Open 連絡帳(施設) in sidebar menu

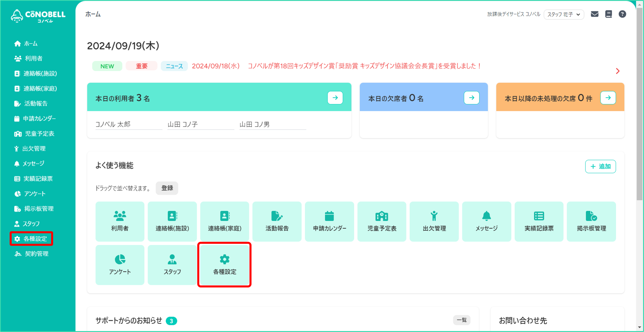36,73
